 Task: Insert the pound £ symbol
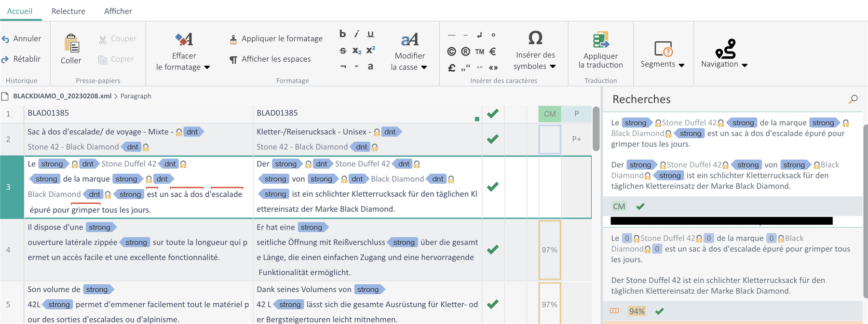point(451,67)
